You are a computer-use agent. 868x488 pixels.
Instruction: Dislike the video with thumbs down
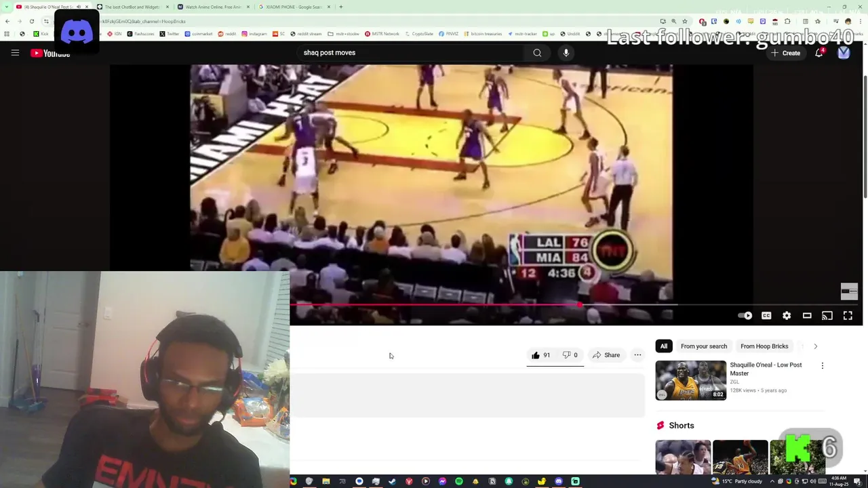pyautogui.click(x=570, y=355)
